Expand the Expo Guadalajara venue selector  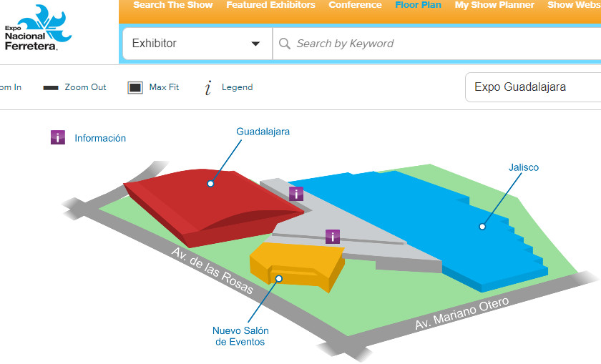(x=533, y=87)
